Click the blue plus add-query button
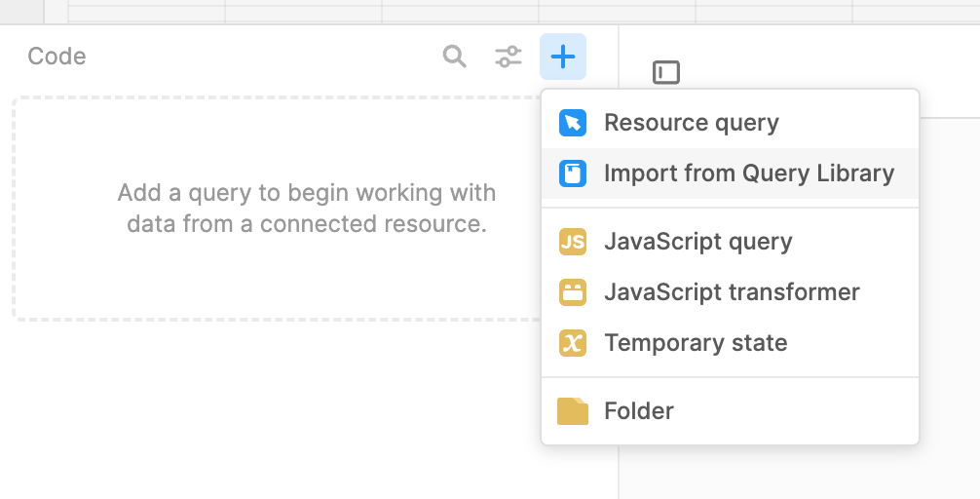Image resolution: width=980 pixels, height=499 pixels. pos(563,57)
